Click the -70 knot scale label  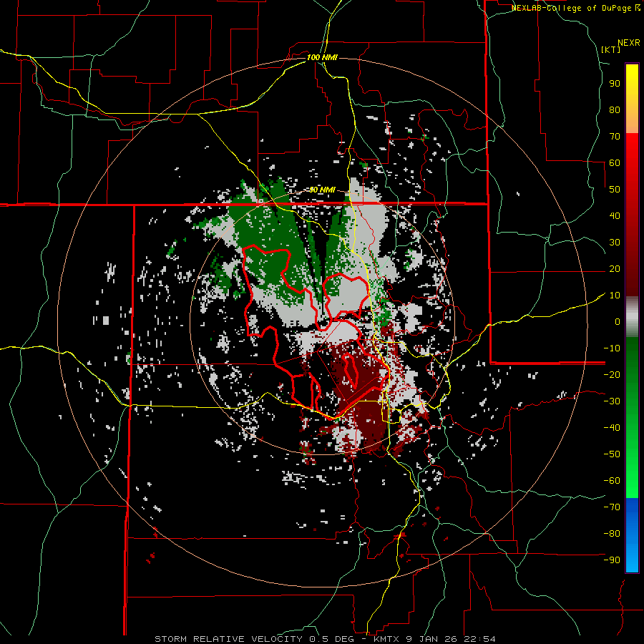612,507
